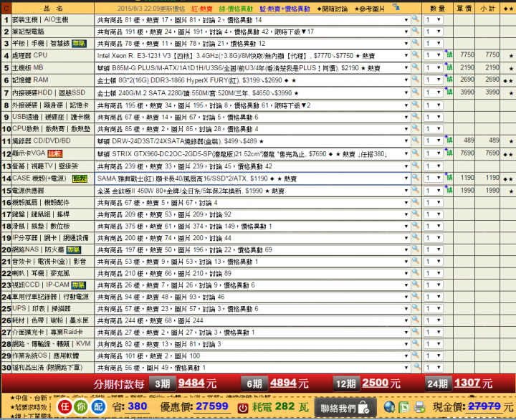The width and height of the screenshot is (516, 420).
Task: Click the globe icon in the bottom bar
Action: (x=389, y=407)
